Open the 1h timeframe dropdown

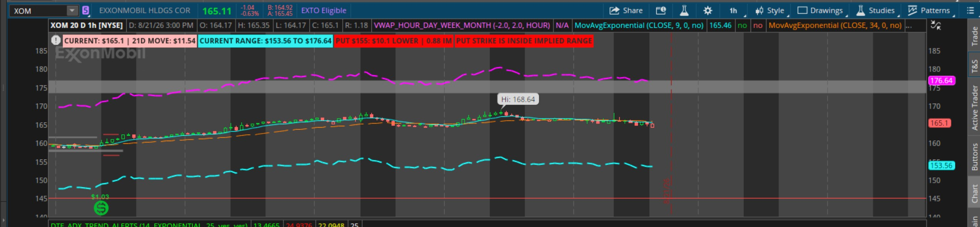coord(734,10)
